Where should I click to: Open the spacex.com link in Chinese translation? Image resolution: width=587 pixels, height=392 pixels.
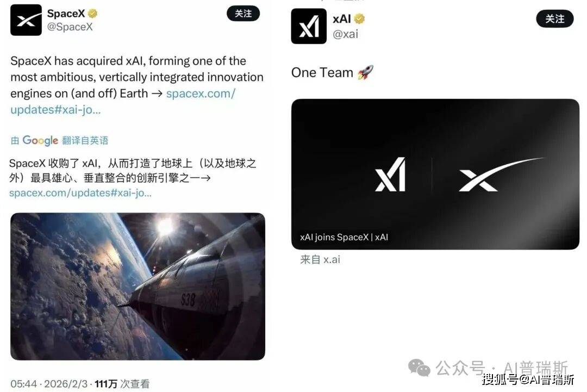[80, 193]
